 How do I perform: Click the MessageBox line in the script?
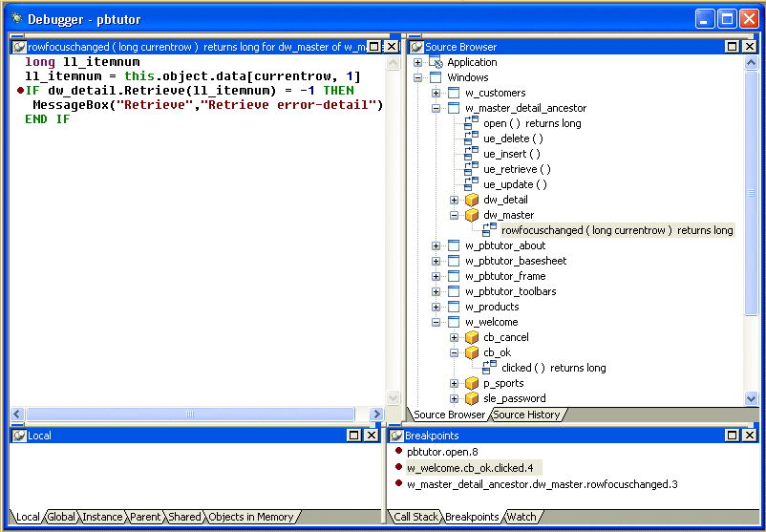pos(207,105)
